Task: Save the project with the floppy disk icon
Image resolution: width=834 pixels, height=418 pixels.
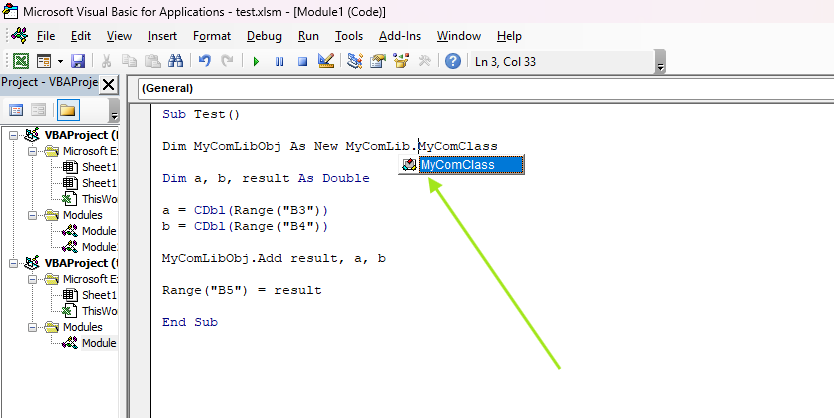Action: tap(78, 61)
